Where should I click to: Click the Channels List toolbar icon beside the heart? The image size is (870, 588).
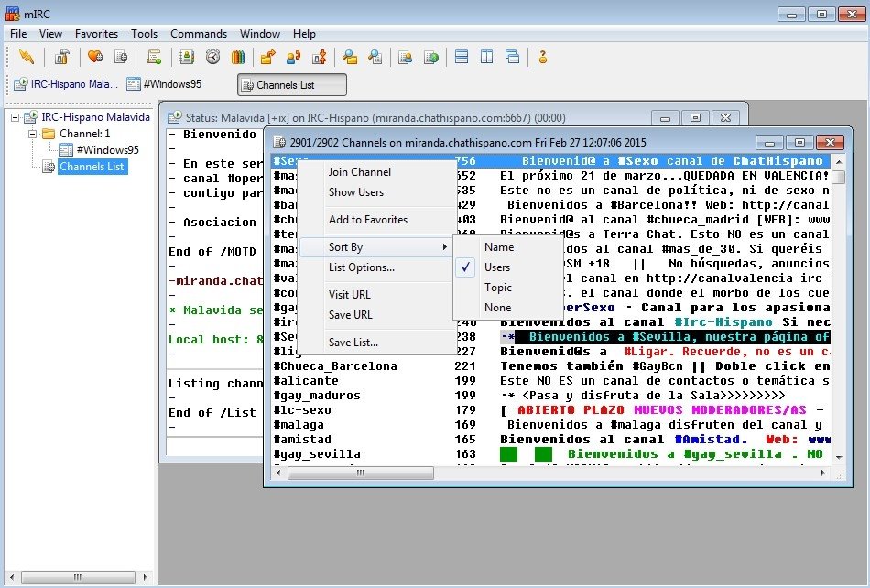[120, 57]
